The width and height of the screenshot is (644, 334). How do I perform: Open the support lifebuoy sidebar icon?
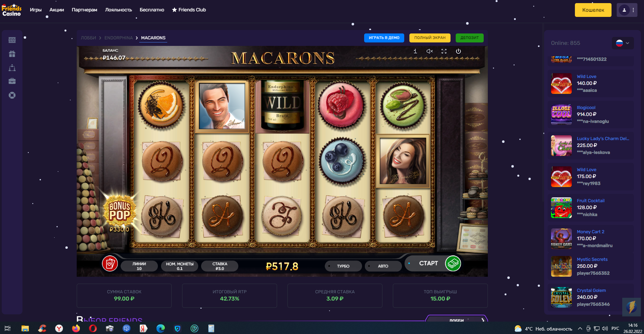tap(12, 95)
